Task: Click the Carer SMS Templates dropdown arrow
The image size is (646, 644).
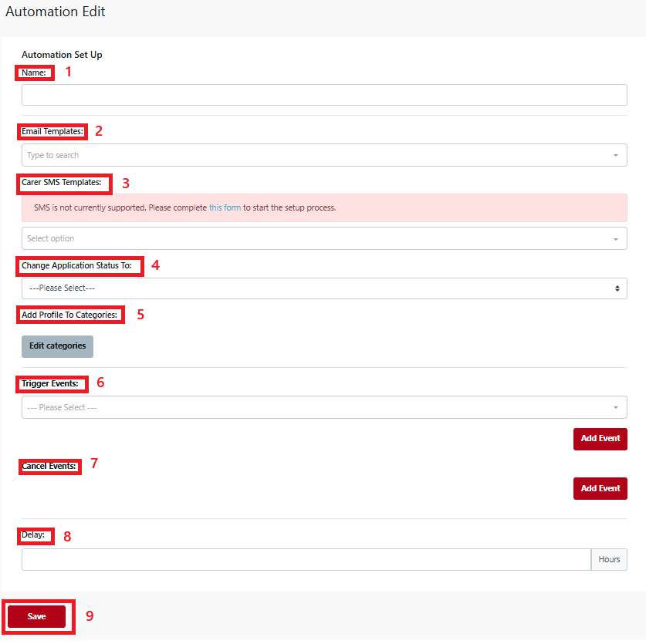Action: [x=616, y=238]
